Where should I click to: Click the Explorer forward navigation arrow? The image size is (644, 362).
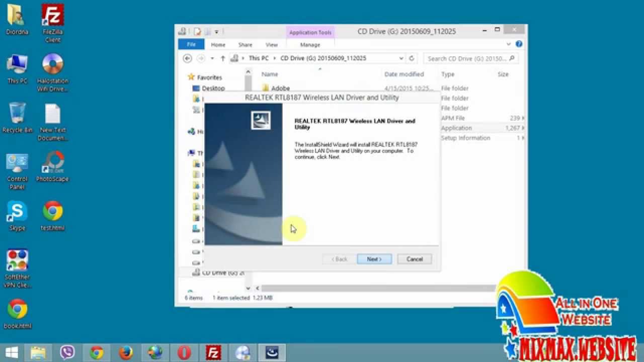[201, 58]
